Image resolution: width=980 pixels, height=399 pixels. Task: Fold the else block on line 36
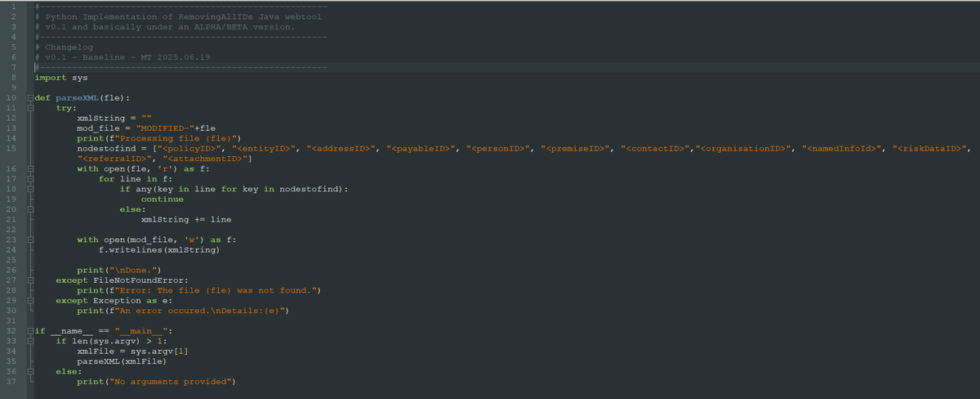(x=30, y=371)
